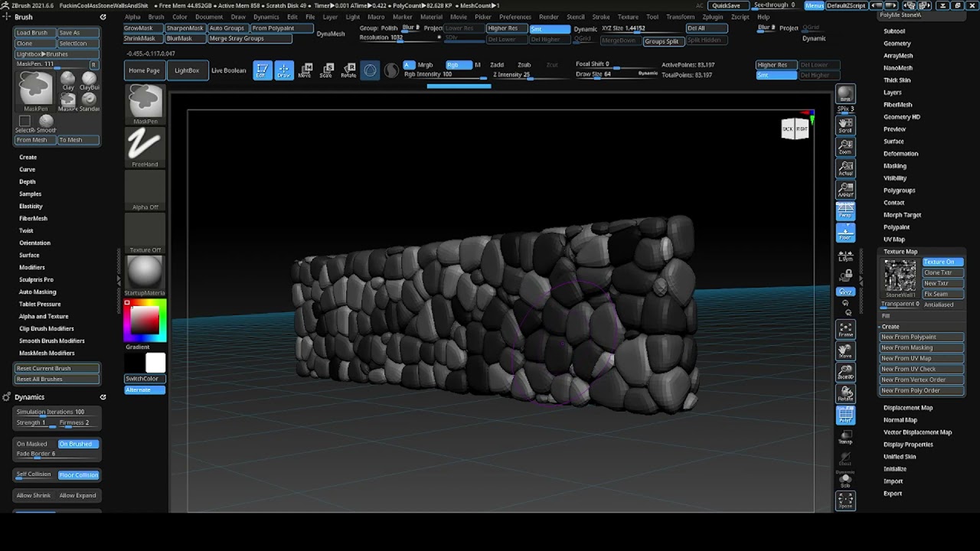The width and height of the screenshot is (980, 551).
Task: Click the Sculptris Pro icon
Action: 391,70
